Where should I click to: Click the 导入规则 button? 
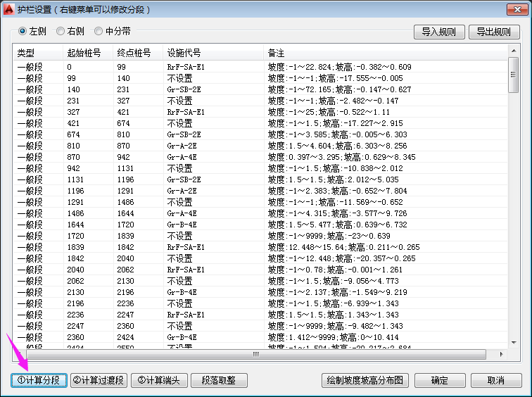pos(439,32)
